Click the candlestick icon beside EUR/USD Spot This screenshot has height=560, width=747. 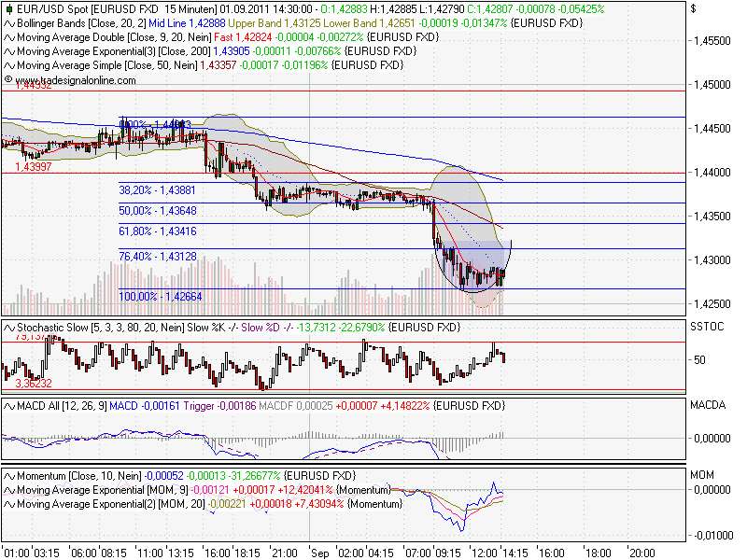(x=7, y=8)
